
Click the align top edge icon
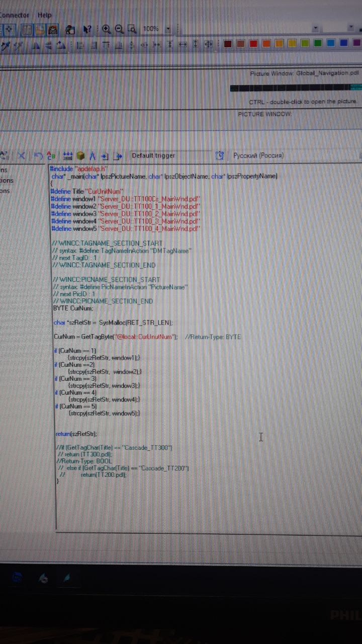(x=106, y=45)
